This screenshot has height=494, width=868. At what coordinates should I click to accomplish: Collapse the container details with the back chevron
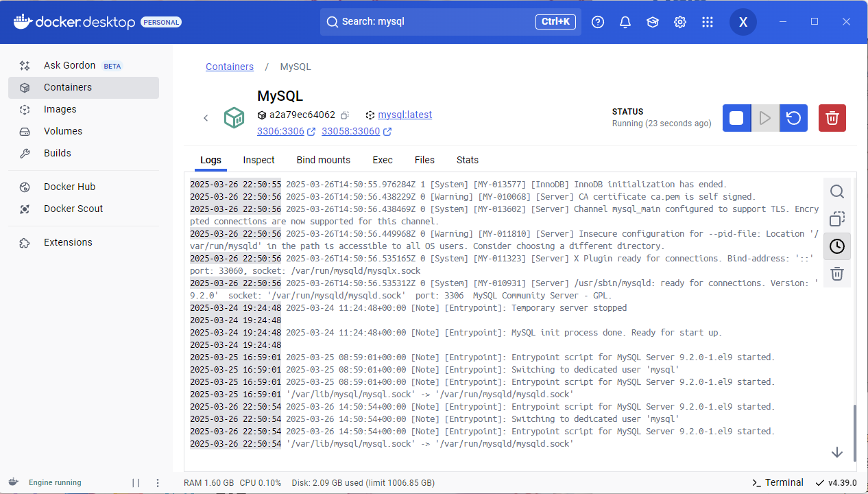(x=206, y=117)
